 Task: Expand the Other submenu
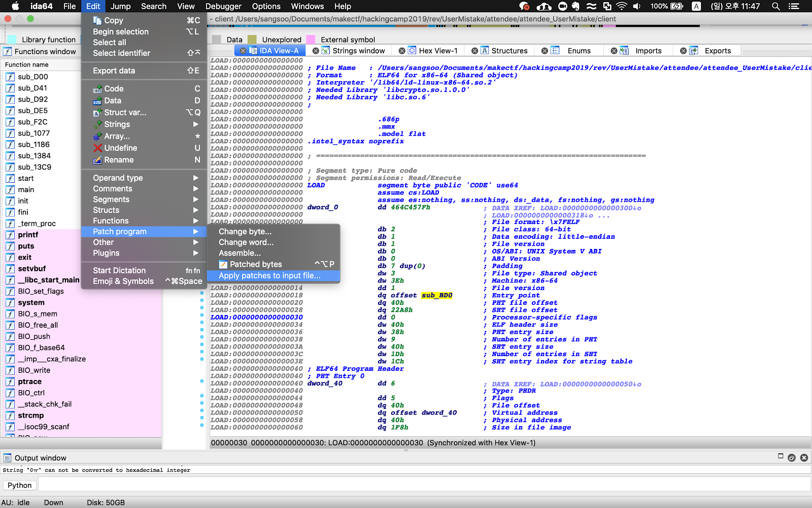point(144,242)
